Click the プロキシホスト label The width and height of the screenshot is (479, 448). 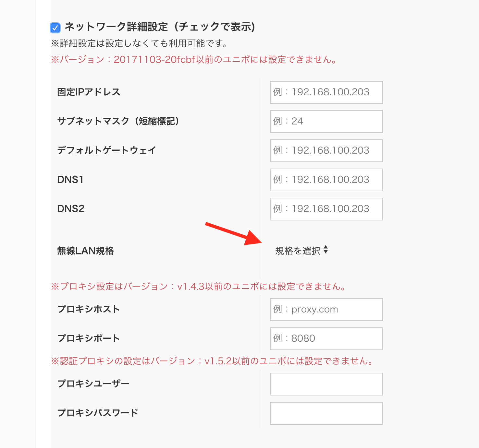pos(89,309)
